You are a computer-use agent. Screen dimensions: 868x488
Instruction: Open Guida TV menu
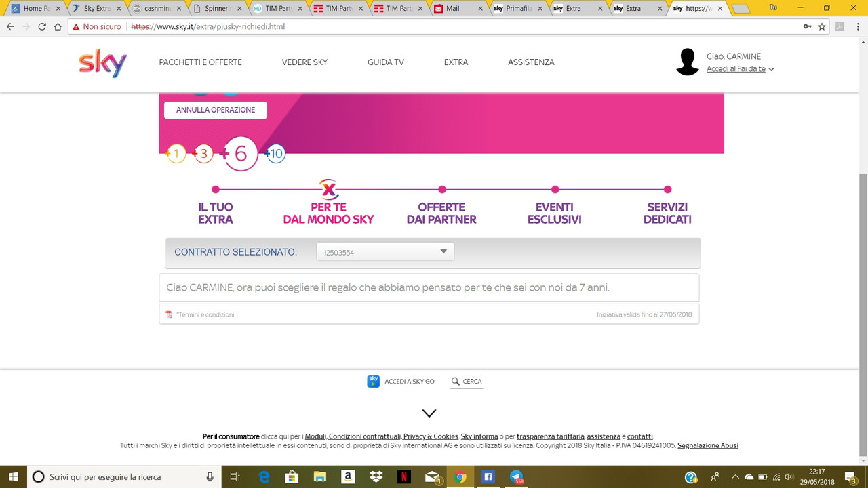point(386,62)
